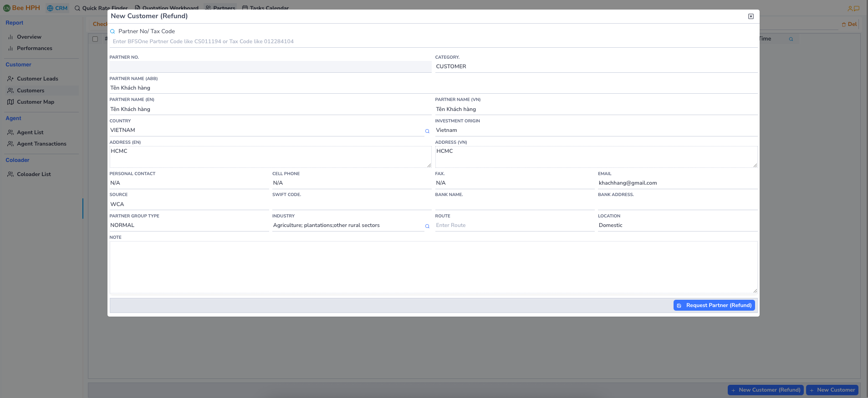
Task: Open Coloader List in sidebar
Action: [34, 174]
